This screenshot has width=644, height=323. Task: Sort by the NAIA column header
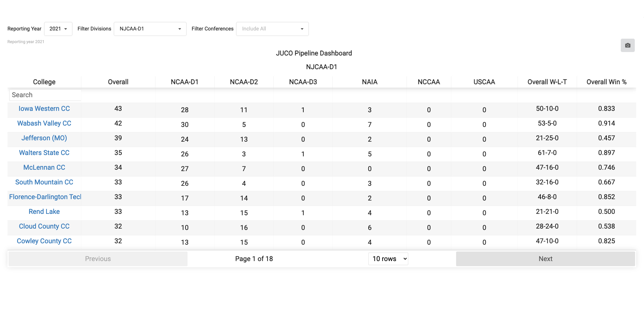point(370,82)
